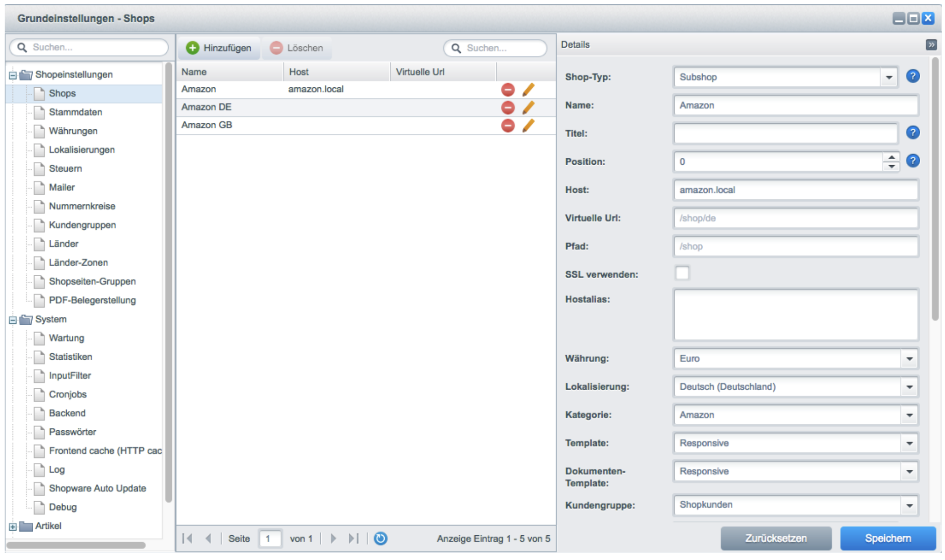Select Währungen in the settings tree
Image resolution: width=945 pixels, height=560 pixels.
(73, 131)
